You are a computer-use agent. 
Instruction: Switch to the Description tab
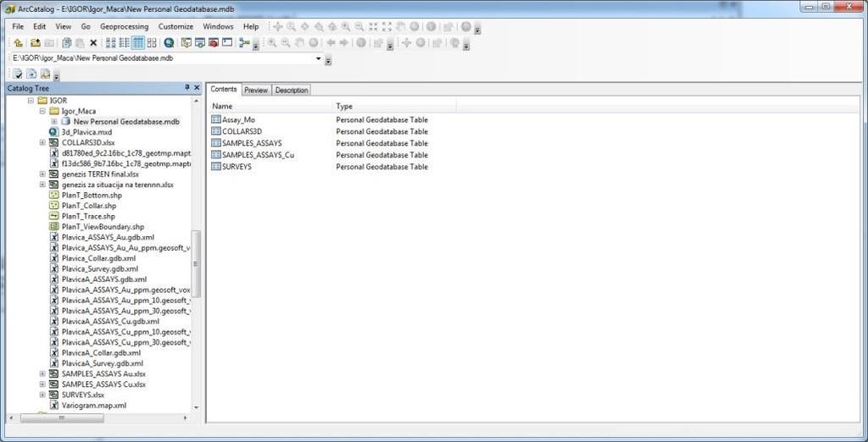coord(292,90)
